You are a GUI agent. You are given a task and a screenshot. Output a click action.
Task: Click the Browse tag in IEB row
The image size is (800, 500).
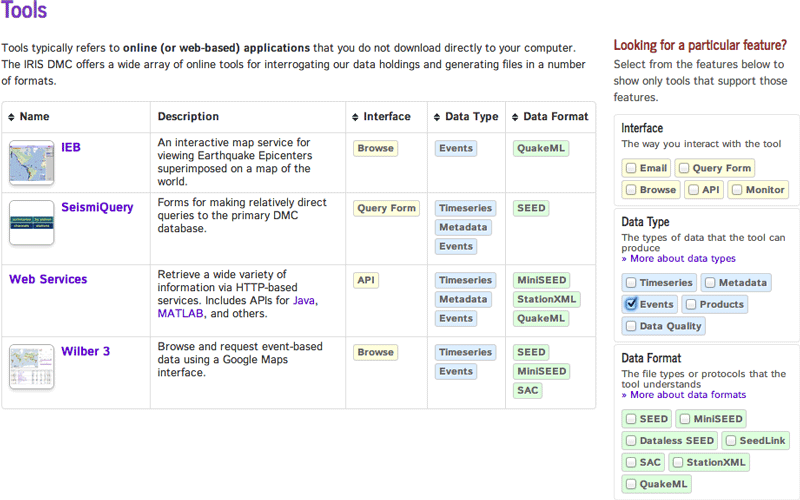tap(376, 148)
